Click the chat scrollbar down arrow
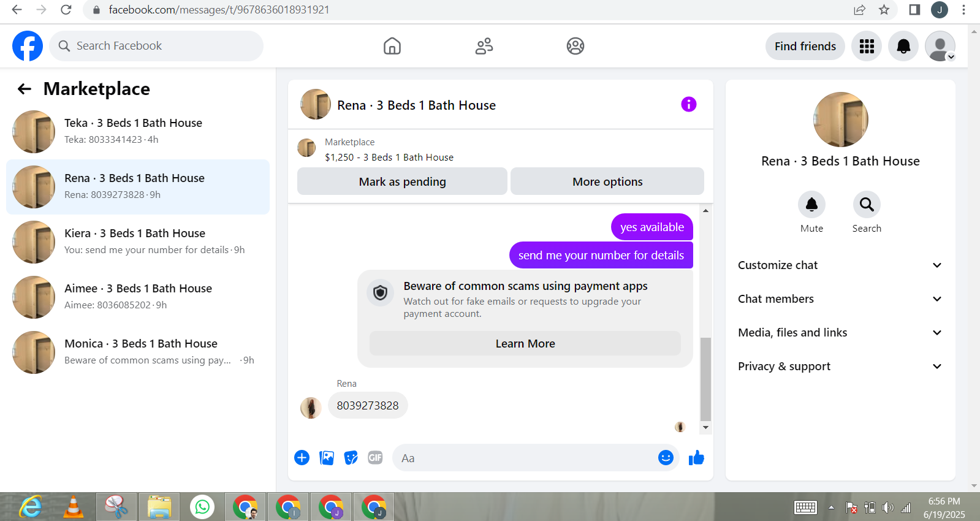The height and width of the screenshot is (521, 980). point(705,428)
